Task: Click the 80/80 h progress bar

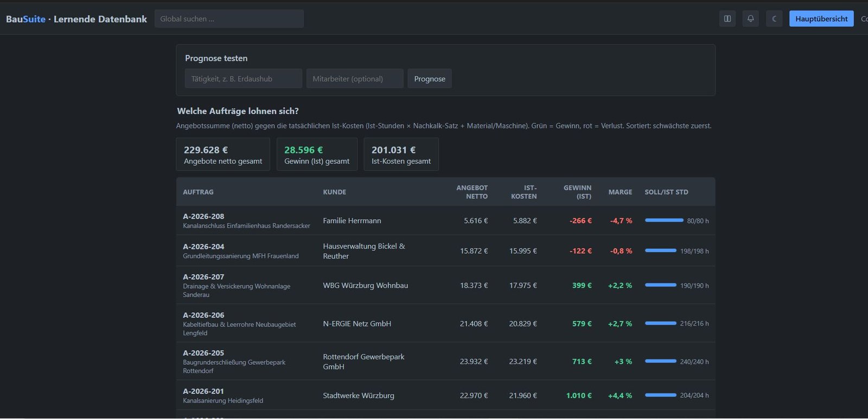Action: [x=664, y=220]
